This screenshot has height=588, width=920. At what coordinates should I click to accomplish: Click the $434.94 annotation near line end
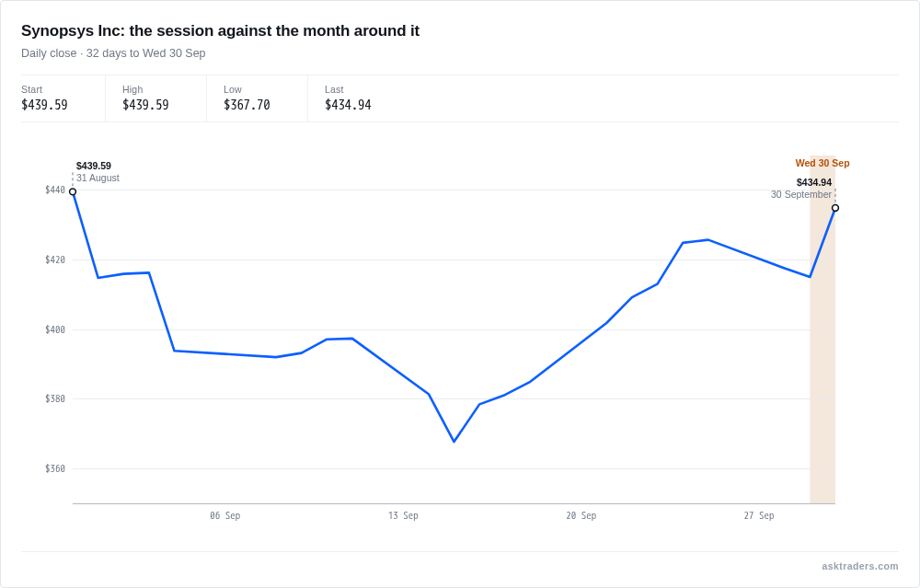(814, 182)
